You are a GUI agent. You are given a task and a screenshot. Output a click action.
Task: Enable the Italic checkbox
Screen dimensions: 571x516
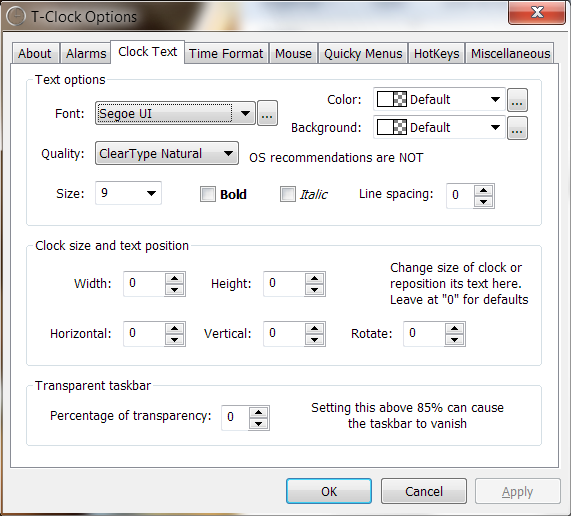(288, 194)
